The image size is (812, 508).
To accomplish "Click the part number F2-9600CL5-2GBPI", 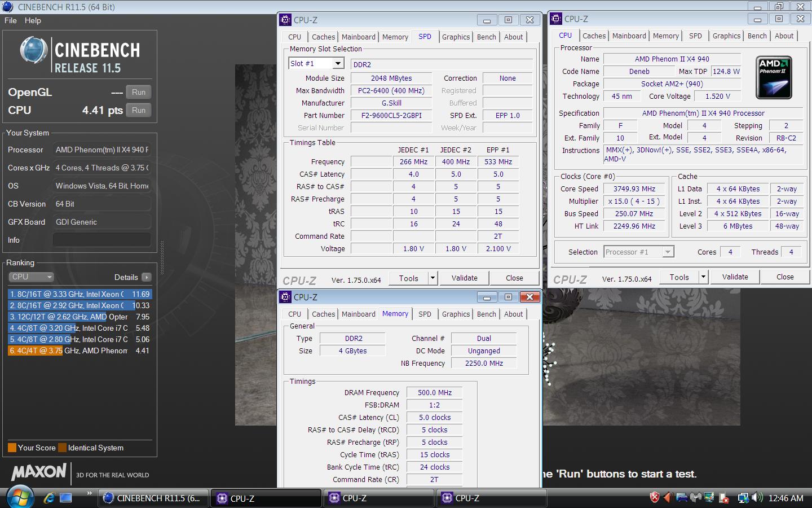I will pos(391,115).
